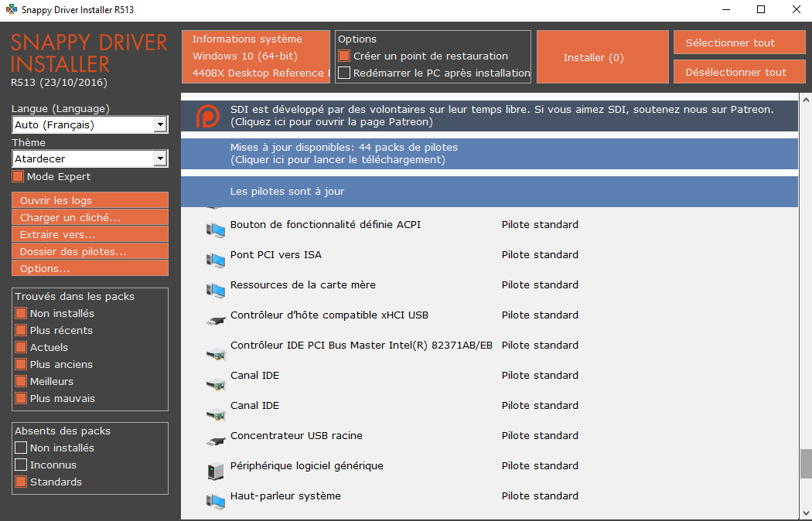Toggle the Standards filter checkbox

tap(21, 482)
